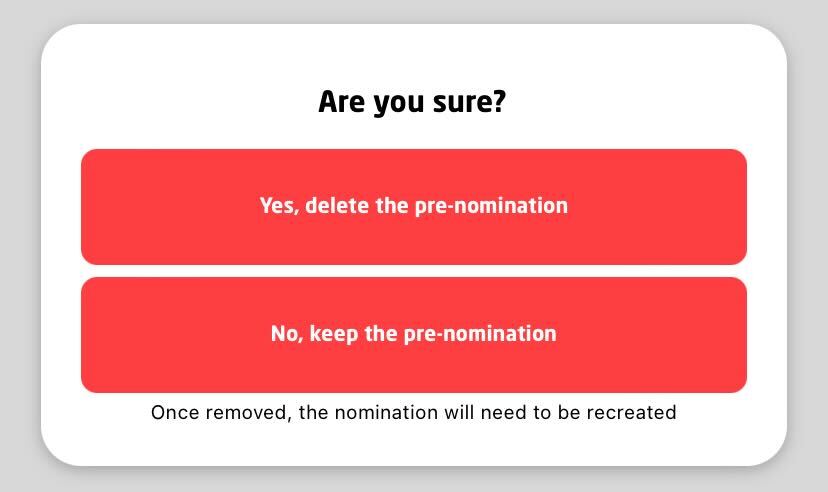This screenshot has height=492, width=828.
Task: Choose the lower red keep button
Action: [413, 335]
